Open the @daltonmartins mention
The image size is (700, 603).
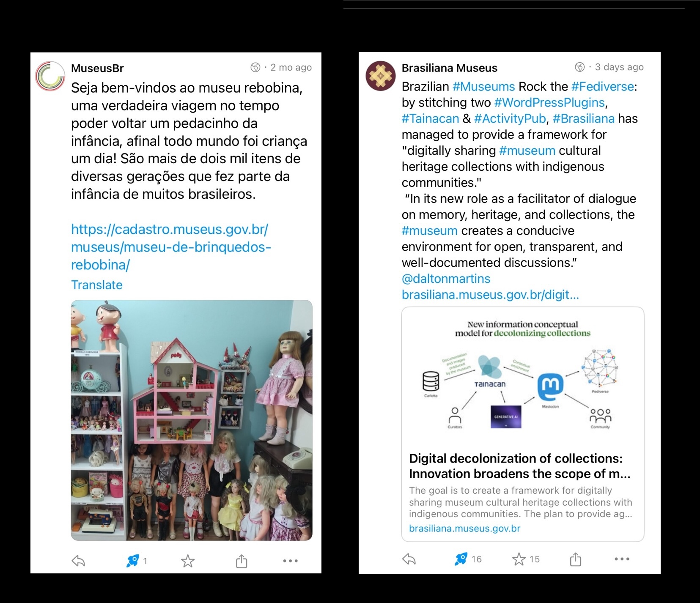(446, 279)
